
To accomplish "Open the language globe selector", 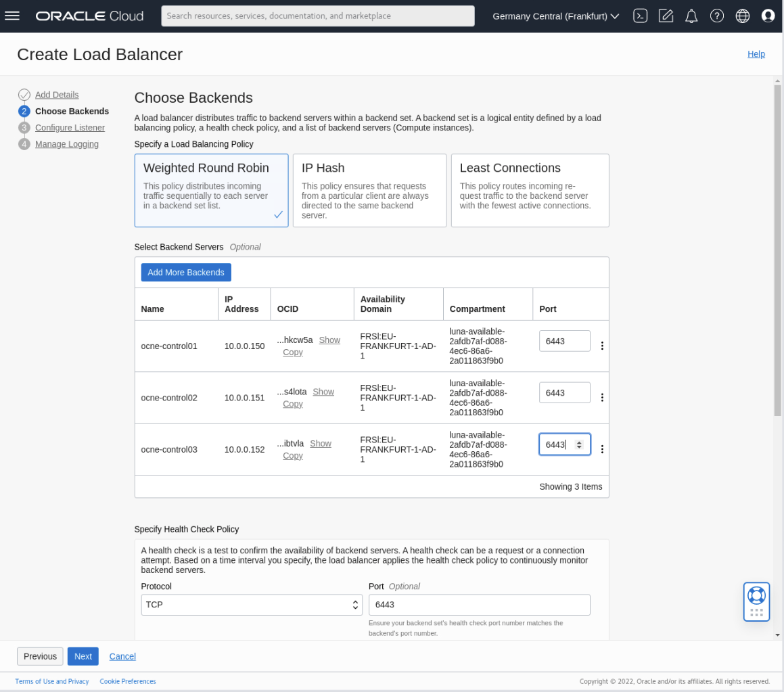I will click(742, 15).
